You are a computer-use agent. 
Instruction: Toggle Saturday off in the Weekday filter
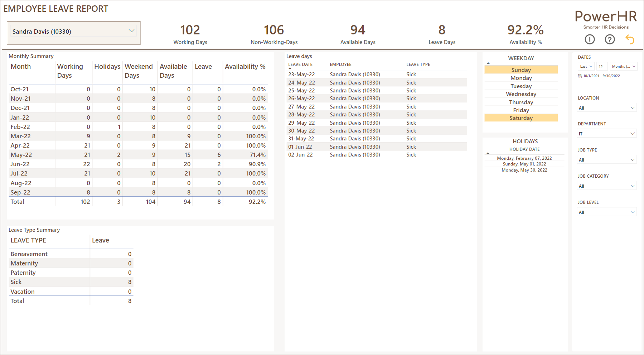521,117
